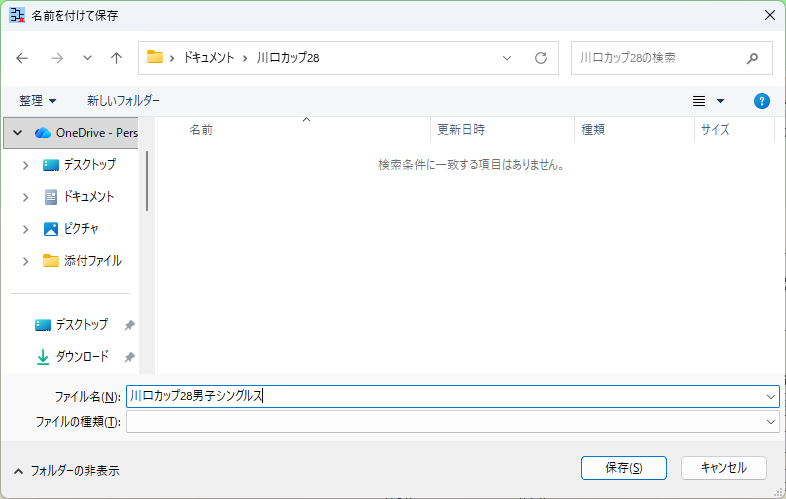Click the OneDrive cloud icon

pyautogui.click(x=43, y=133)
